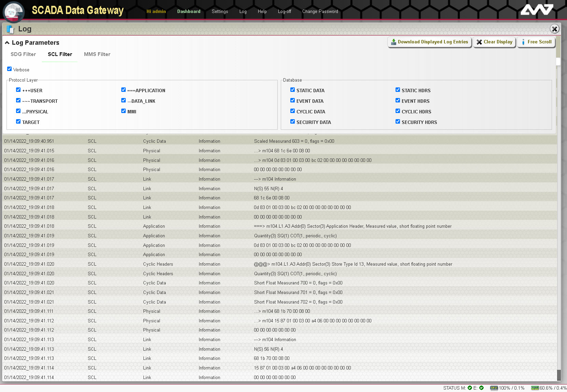Open the Settings menu
The image size is (567, 392).
pos(220,12)
